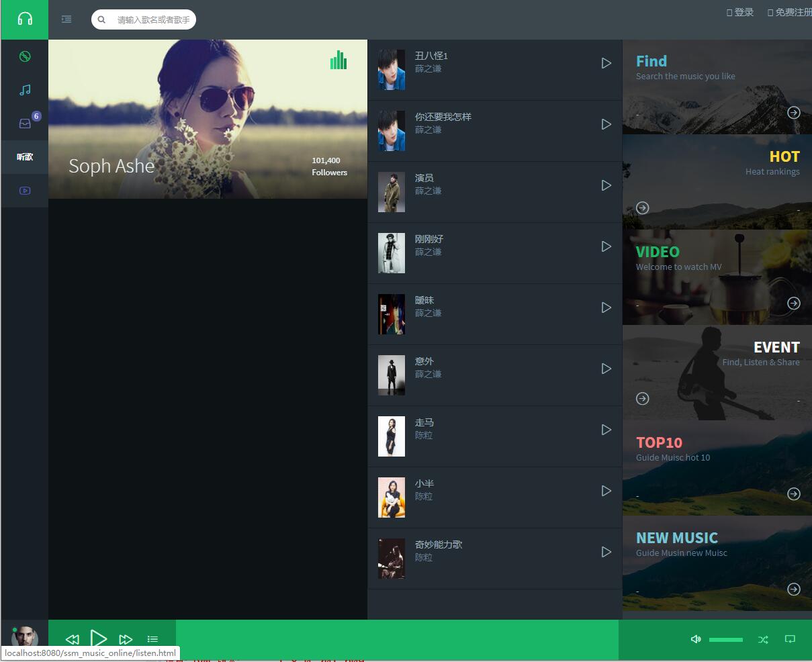This screenshot has height=662, width=812.
Task: Click the Soph Ashe artist name
Action: point(111,166)
